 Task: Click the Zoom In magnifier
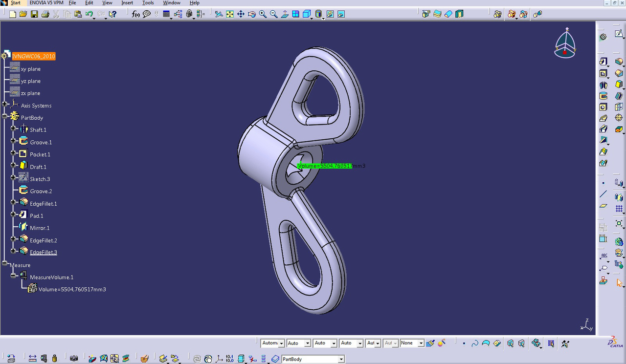[263, 14]
